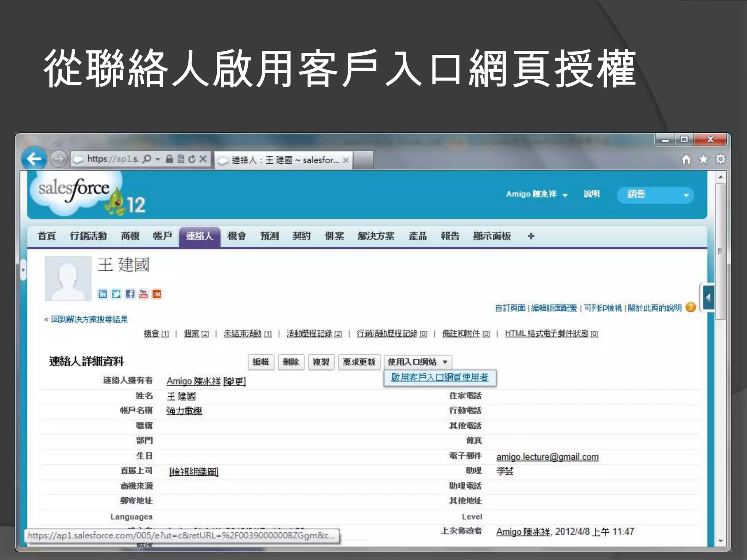747x560 pixels.
Task: Open the 顯示面板 tab
Action: 492,236
